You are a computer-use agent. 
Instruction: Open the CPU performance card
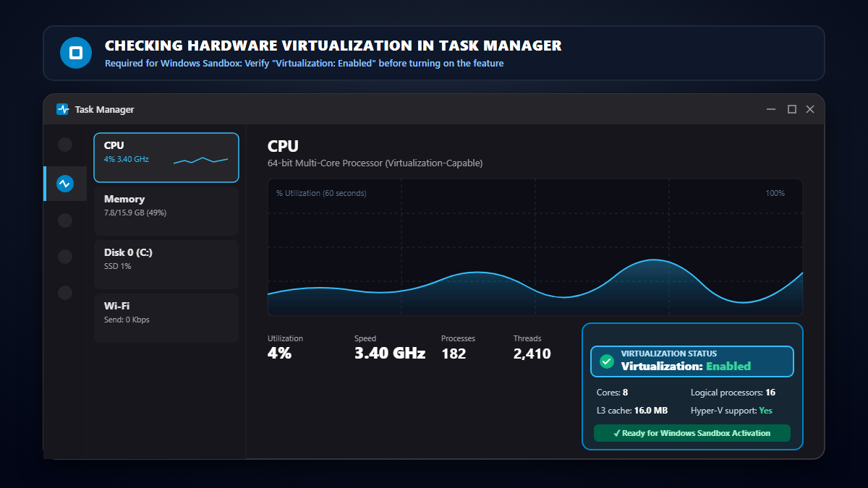tap(166, 158)
